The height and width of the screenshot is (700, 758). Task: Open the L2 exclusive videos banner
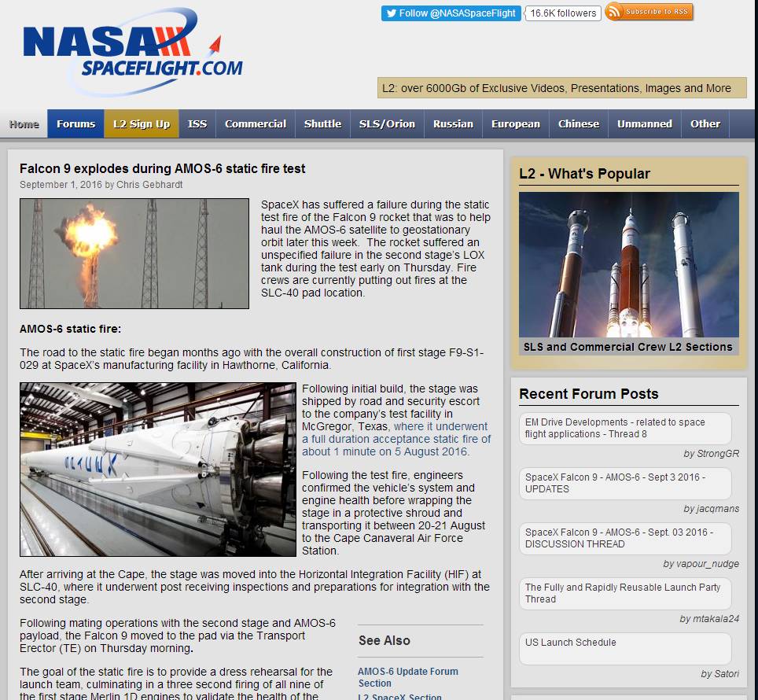[561, 88]
